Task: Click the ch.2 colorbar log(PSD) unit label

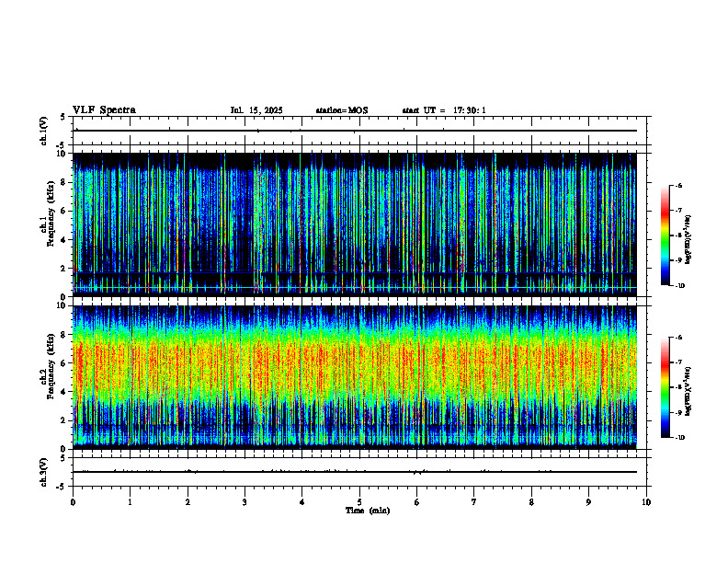Action: (x=688, y=392)
